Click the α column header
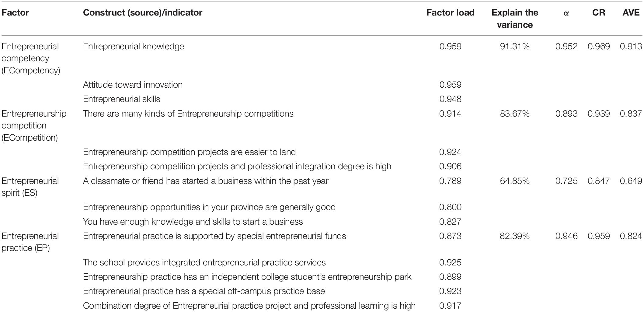644x312 pixels. (566, 13)
